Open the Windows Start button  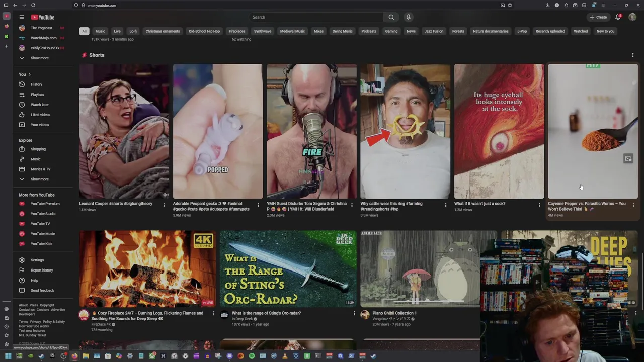(x=8, y=356)
